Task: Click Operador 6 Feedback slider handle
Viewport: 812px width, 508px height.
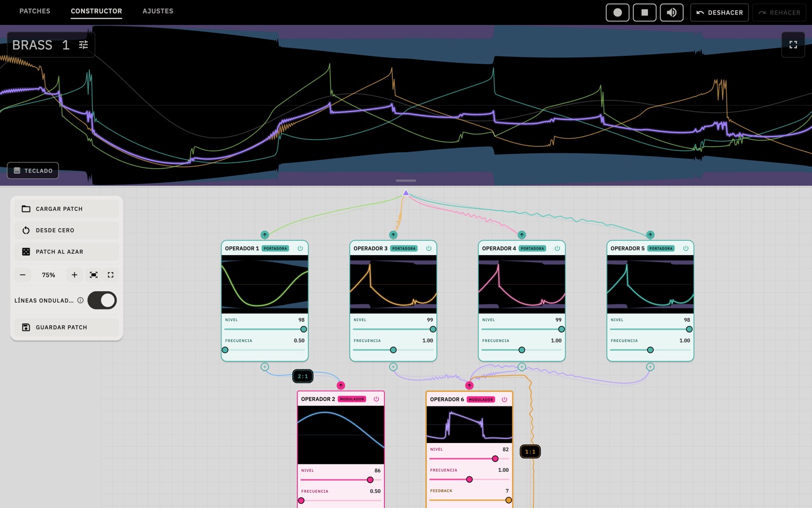Action: pyautogui.click(x=509, y=500)
